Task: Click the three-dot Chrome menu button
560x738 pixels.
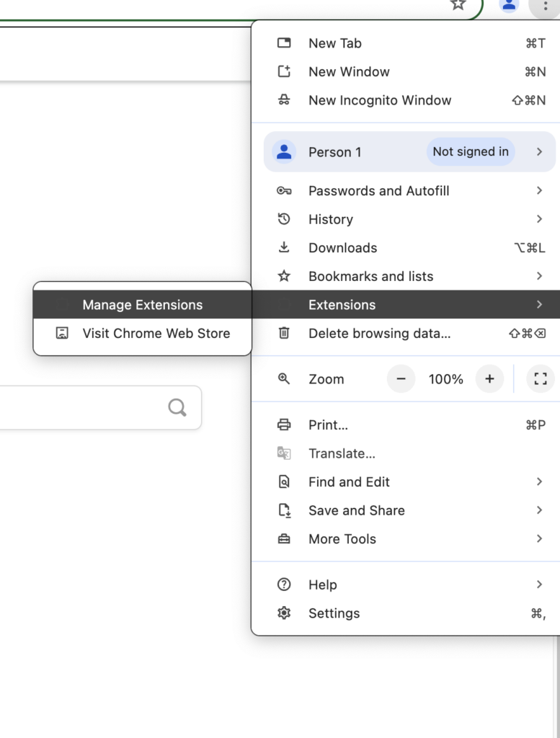Action: (x=545, y=6)
